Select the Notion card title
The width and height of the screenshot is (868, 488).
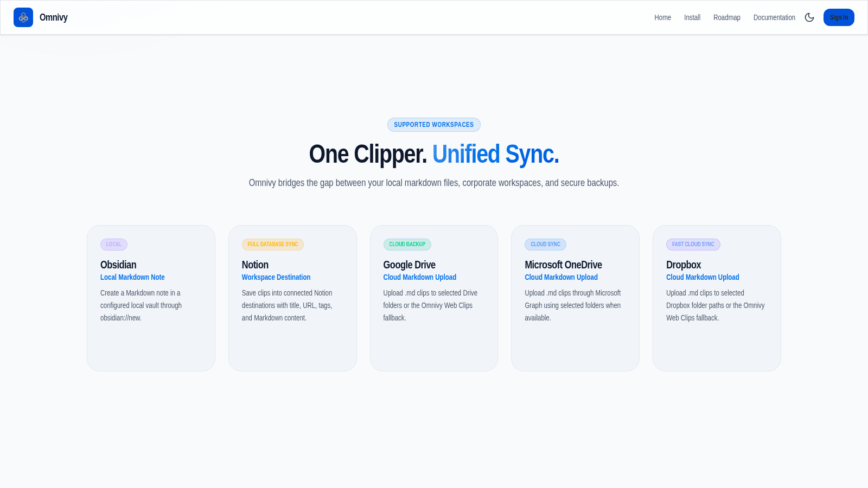255,265
